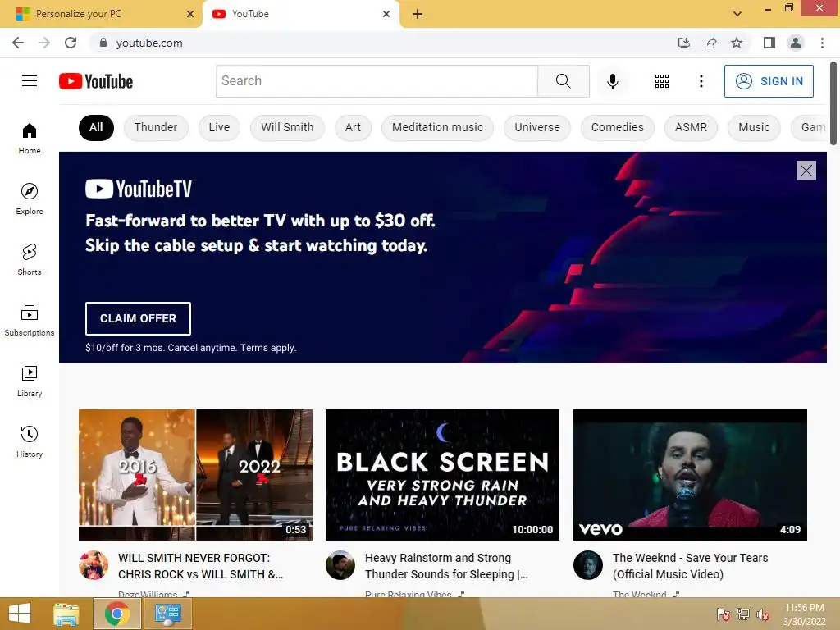Screen dimensions: 840x630
Task: Select the Universe filter chip
Action: tap(536, 127)
